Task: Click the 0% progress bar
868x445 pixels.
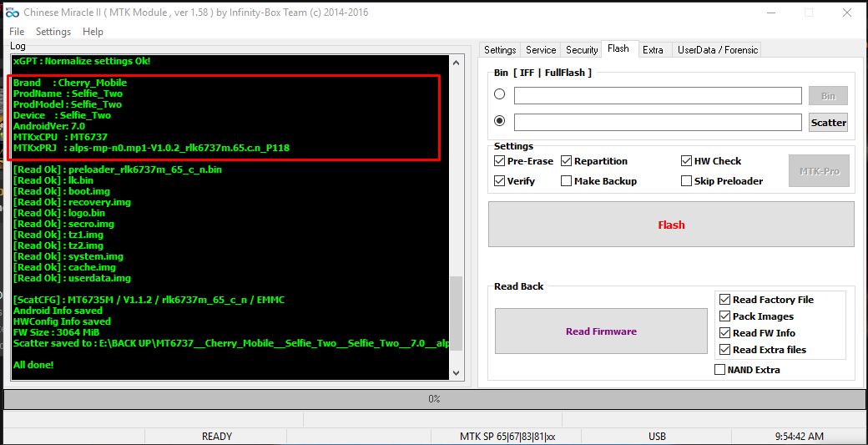Action: coord(433,398)
